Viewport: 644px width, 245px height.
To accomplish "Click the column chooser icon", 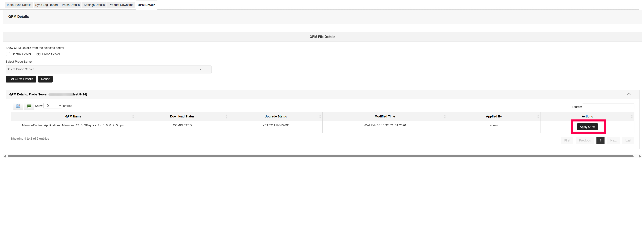I will [18, 106].
